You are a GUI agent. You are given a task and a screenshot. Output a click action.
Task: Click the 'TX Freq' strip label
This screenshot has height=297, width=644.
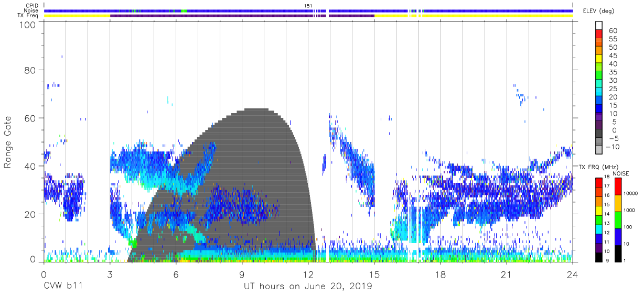pyautogui.click(x=28, y=15)
